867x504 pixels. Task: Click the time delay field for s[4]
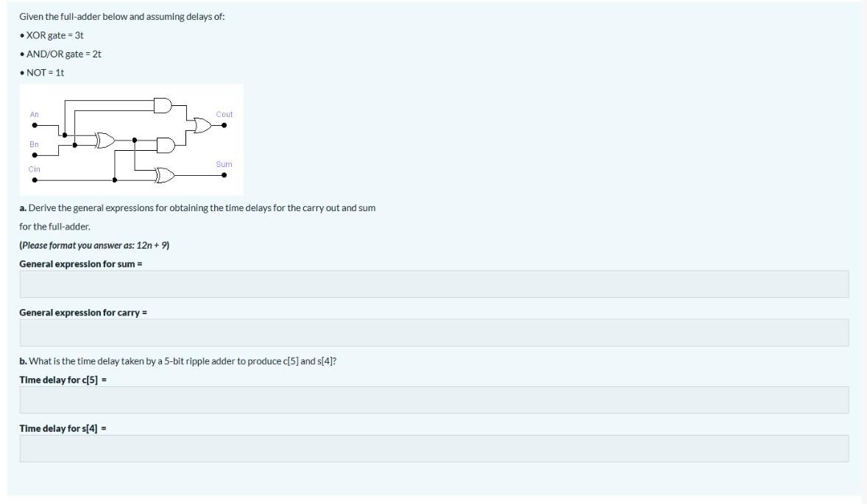click(433, 446)
